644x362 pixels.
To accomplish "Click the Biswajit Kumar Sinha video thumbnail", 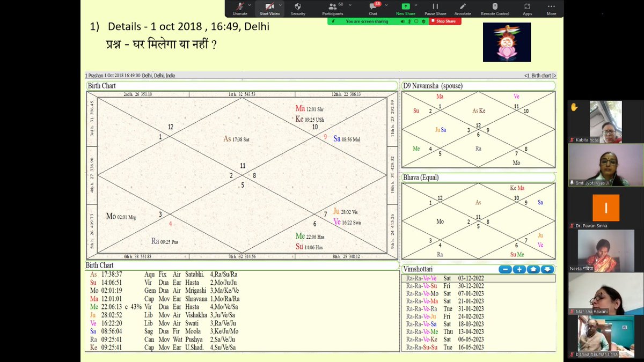I will tap(606, 337).
